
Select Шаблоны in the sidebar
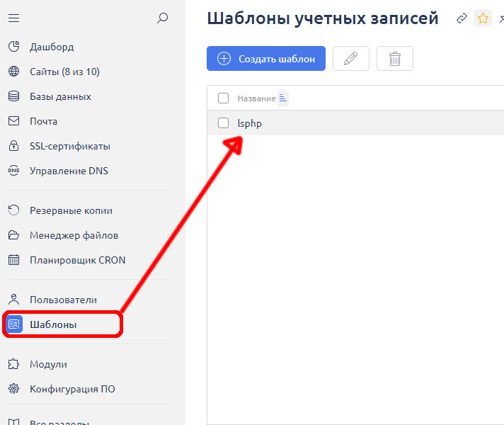tap(53, 324)
